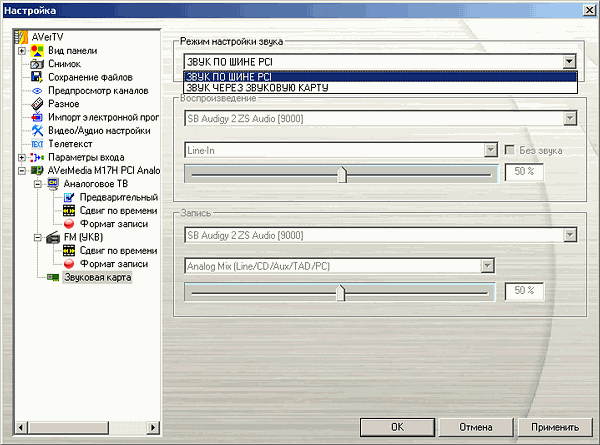Collapse the FM (УКВ) tree branch
The height and width of the screenshot is (445, 600).
point(38,237)
